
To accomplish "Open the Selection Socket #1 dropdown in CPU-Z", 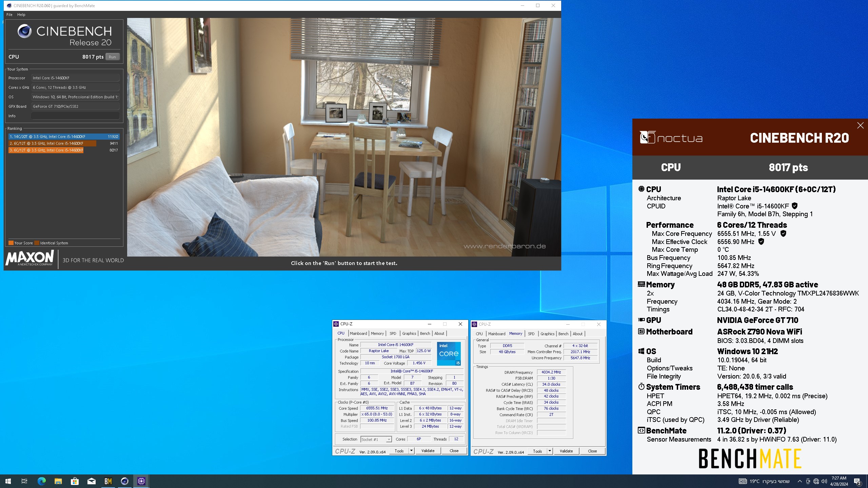I will tap(376, 439).
